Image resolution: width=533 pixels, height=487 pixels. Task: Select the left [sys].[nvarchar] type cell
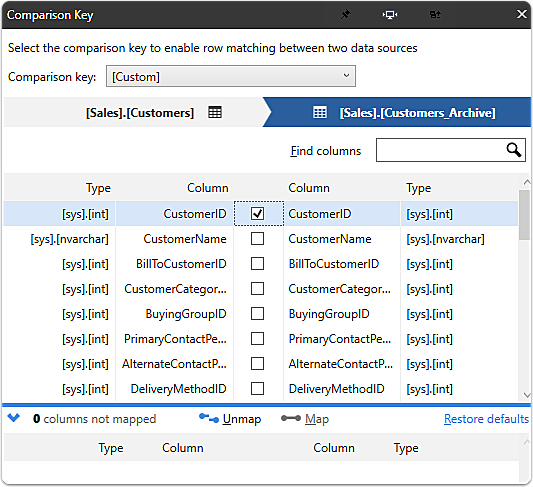[59, 239]
